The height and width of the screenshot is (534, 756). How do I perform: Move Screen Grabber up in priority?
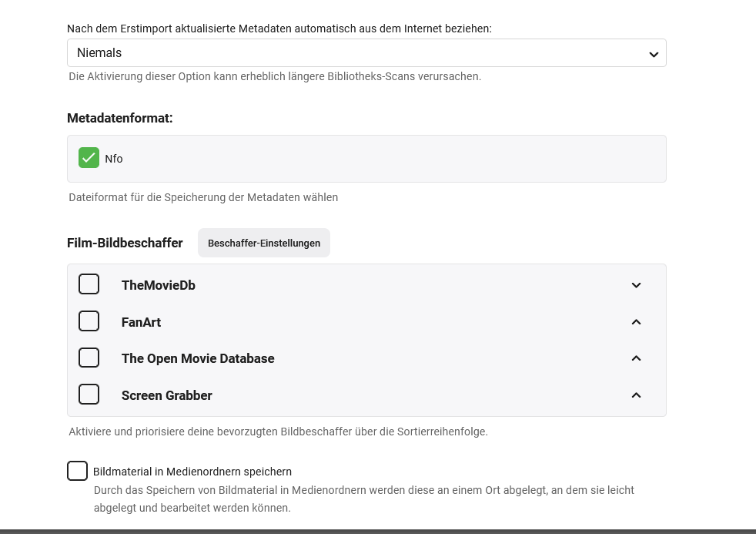[636, 395]
